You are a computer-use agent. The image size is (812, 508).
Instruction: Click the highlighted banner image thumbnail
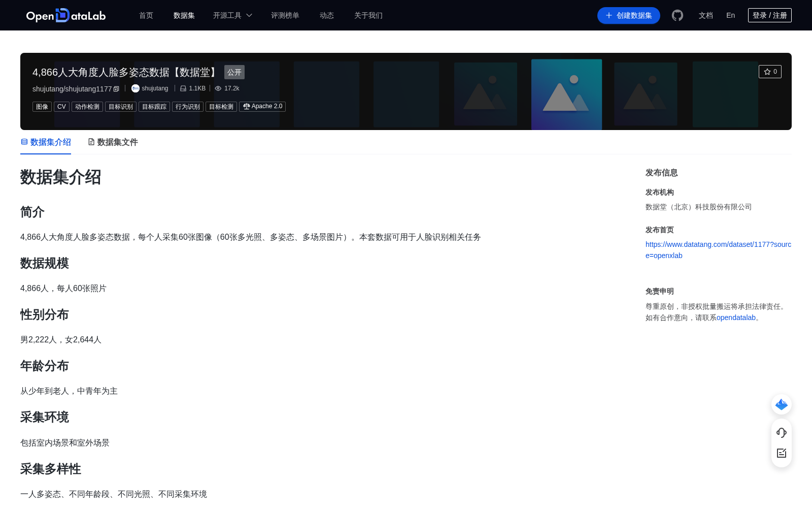[x=566, y=94]
